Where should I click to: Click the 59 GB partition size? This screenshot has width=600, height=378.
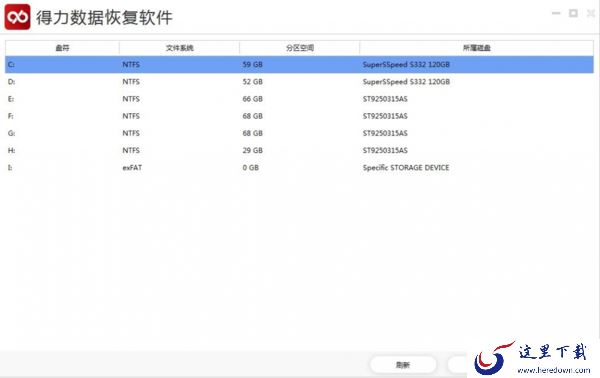pos(253,65)
